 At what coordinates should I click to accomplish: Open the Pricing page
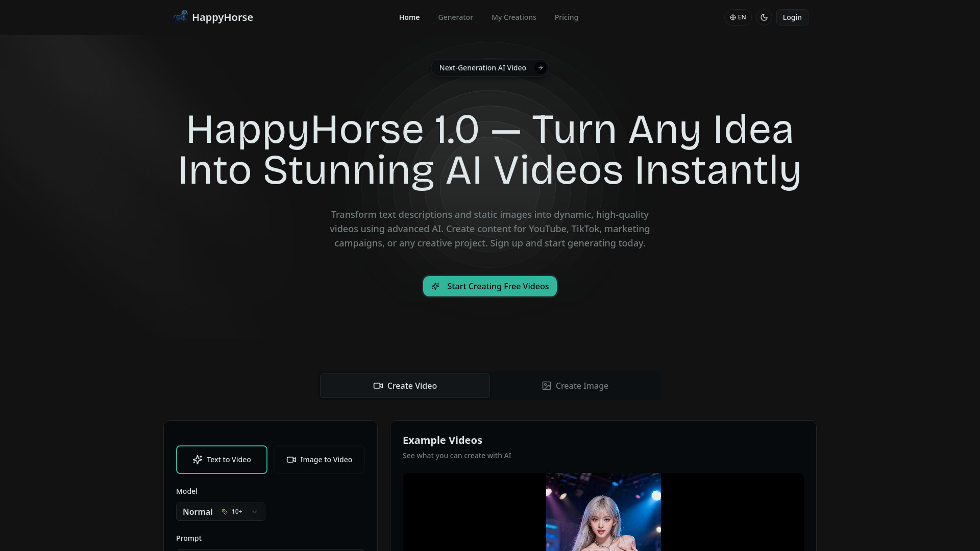pos(566,17)
